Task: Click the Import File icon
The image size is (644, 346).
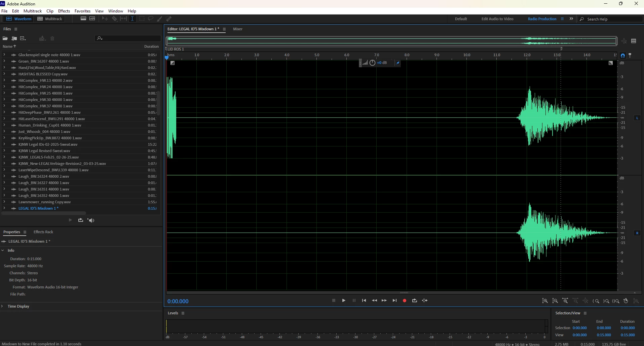Action: [14, 38]
